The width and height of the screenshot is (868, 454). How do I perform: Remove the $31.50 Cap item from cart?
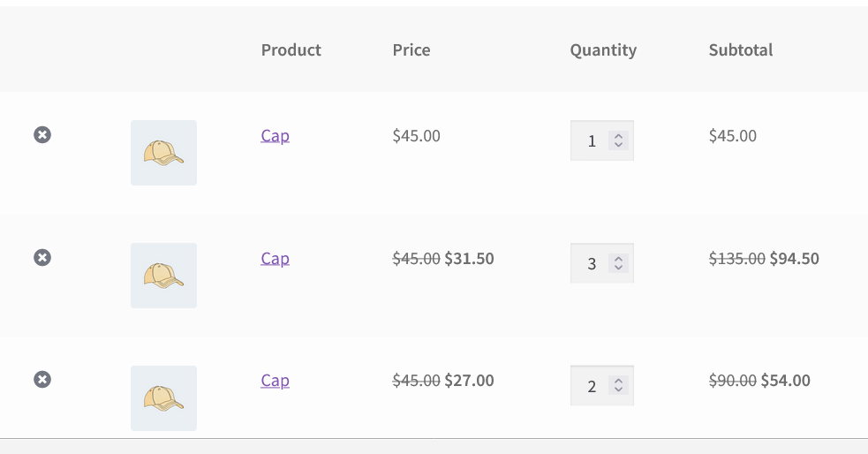point(42,257)
